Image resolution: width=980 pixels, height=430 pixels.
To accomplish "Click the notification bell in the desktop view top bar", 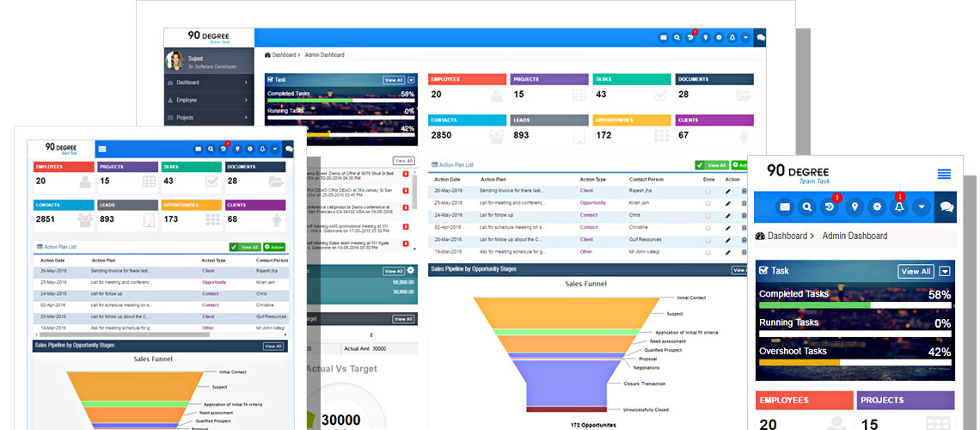I will (732, 38).
